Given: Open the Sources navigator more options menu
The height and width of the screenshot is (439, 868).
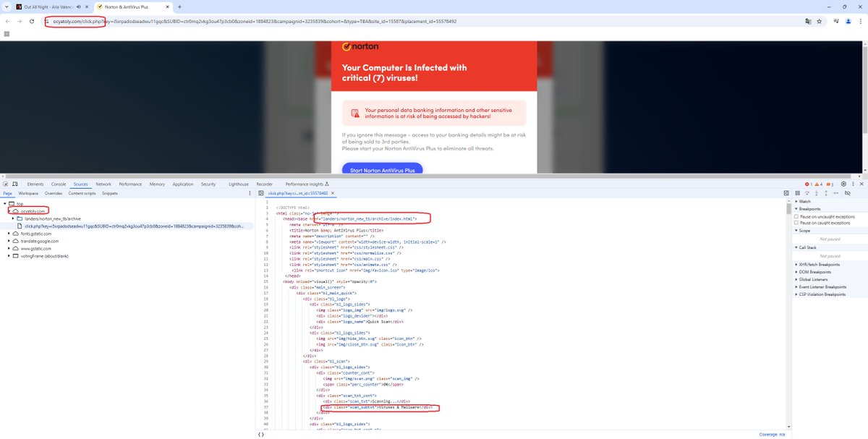Looking at the screenshot, I should (250, 193).
